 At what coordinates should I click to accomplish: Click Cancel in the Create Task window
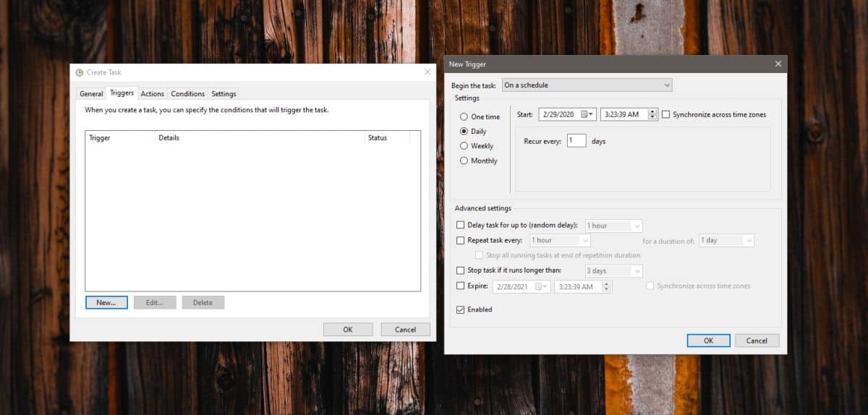pos(405,330)
